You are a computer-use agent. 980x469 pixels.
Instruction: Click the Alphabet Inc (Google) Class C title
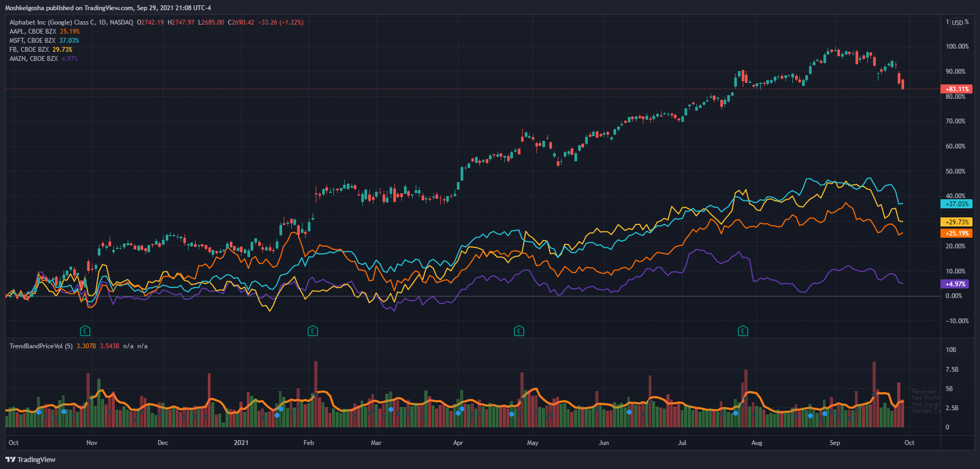(x=52, y=22)
